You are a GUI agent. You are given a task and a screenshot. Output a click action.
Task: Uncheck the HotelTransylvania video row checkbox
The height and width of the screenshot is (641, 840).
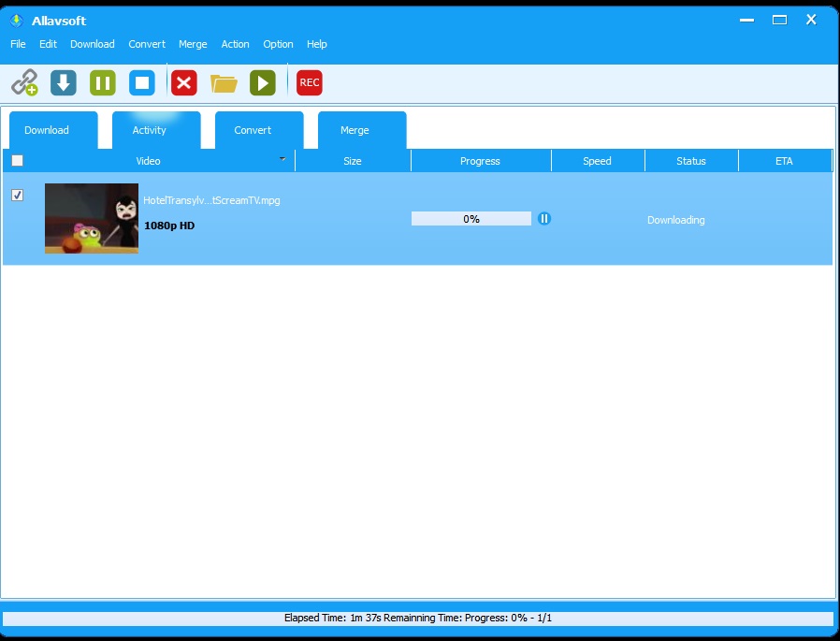pos(17,195)
